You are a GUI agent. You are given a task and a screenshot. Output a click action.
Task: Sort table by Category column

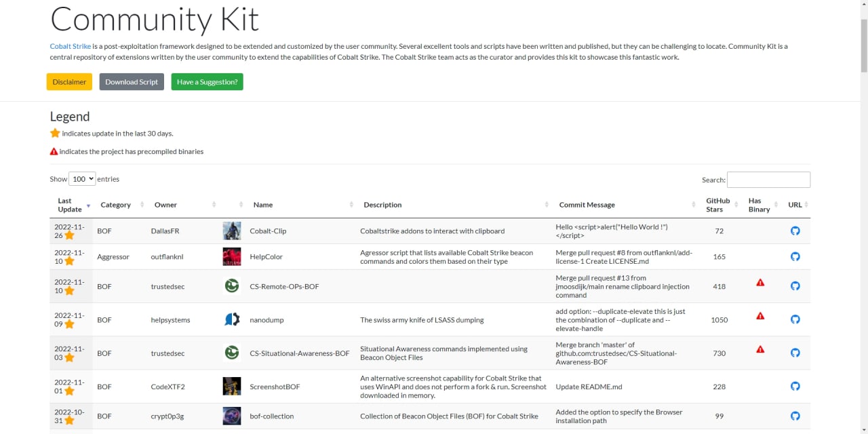coord(116,205)
